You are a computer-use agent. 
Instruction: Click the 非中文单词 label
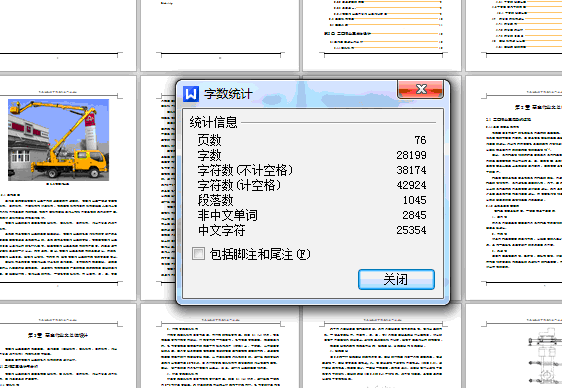[x=228, y=215]
